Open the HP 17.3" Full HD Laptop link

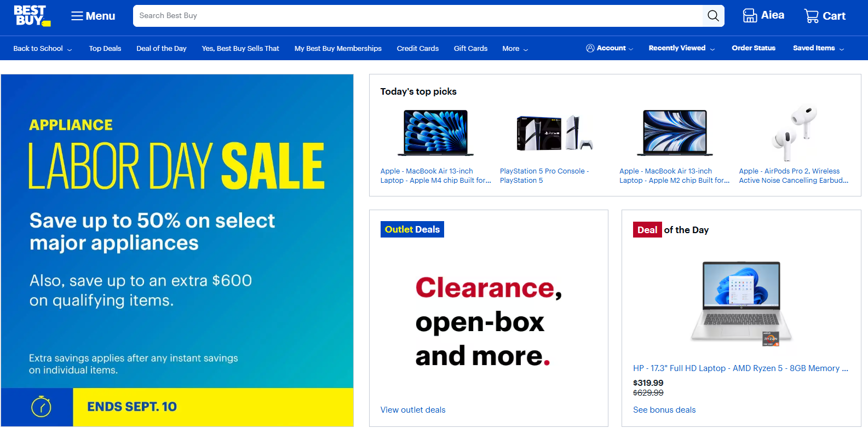tap(740, 368)
